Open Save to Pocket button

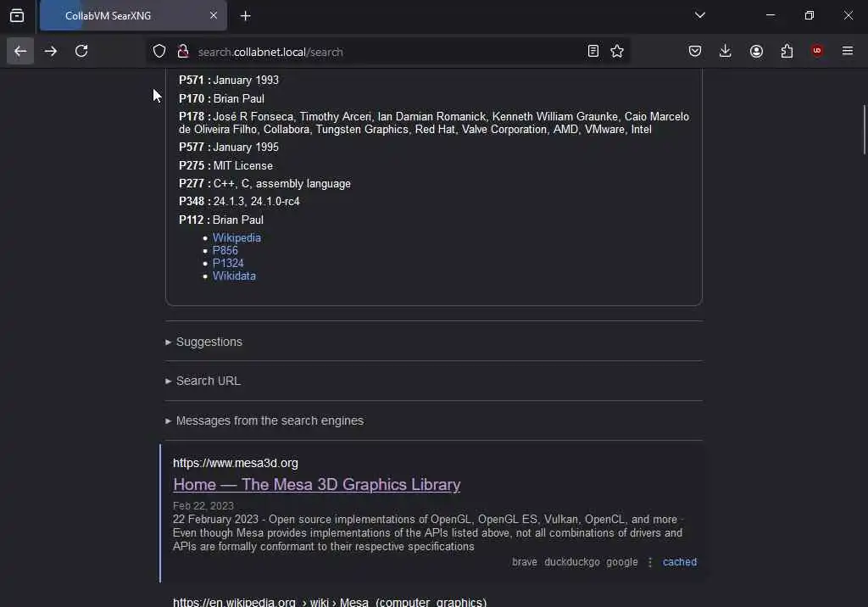point(695,52)
